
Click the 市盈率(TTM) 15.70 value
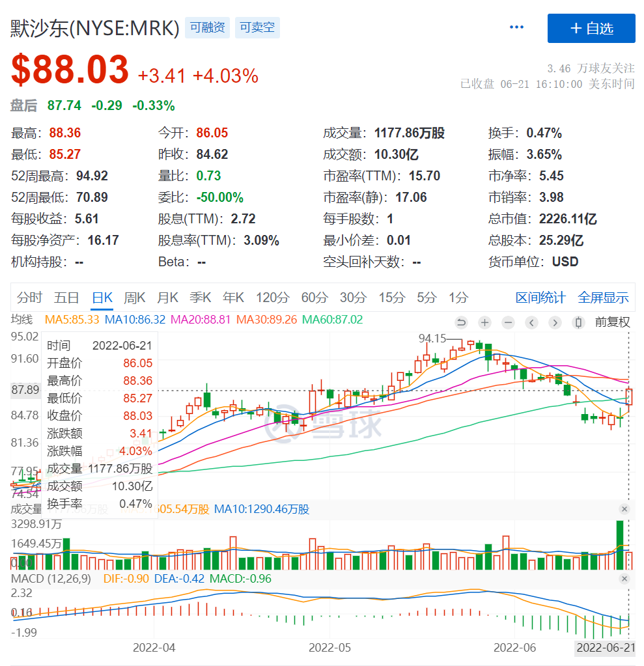425,175
